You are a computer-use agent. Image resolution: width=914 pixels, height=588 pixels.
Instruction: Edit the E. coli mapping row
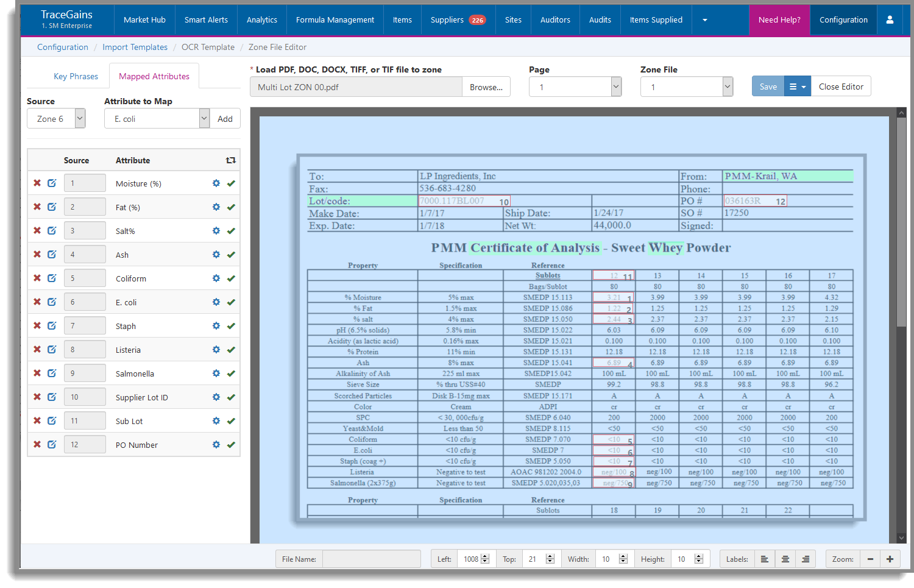click(x=52, y=302)
